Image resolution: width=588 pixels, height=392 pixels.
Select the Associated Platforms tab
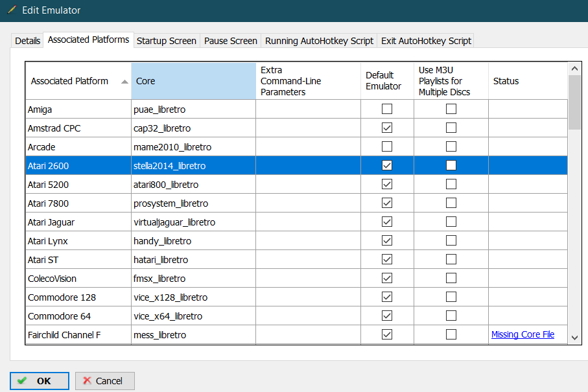tap(89, 40)
